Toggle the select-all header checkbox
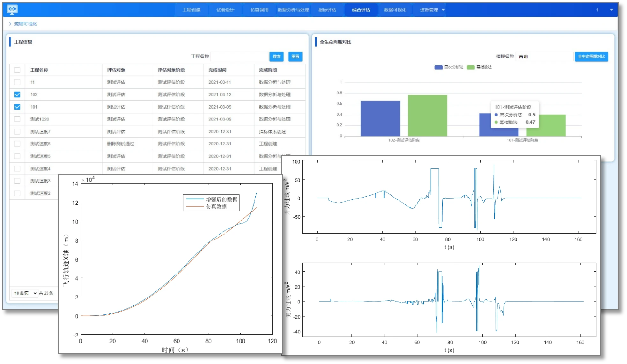Image resolution: width=627 pixels, height=364 pixels. pyautogui.click(x=18, y=70)
